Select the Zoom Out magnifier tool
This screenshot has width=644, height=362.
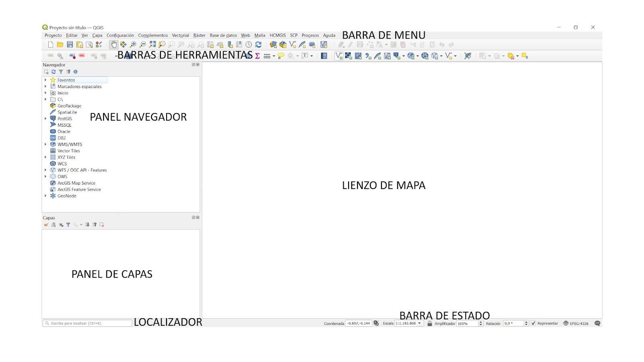[142, 45]
